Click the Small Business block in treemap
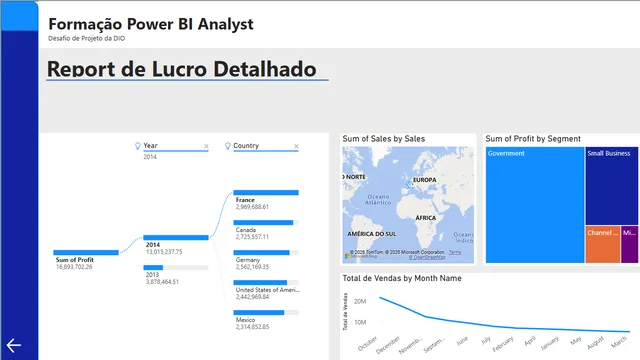 612,186
